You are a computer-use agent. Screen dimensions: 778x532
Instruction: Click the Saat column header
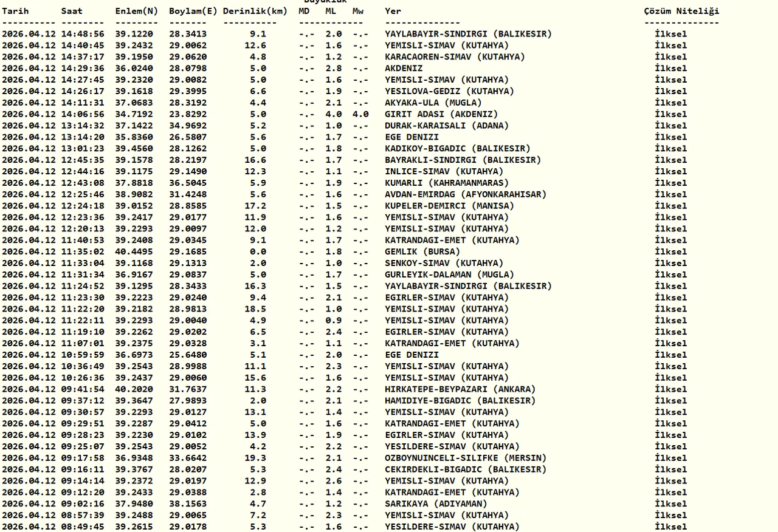tap(72, 11)
